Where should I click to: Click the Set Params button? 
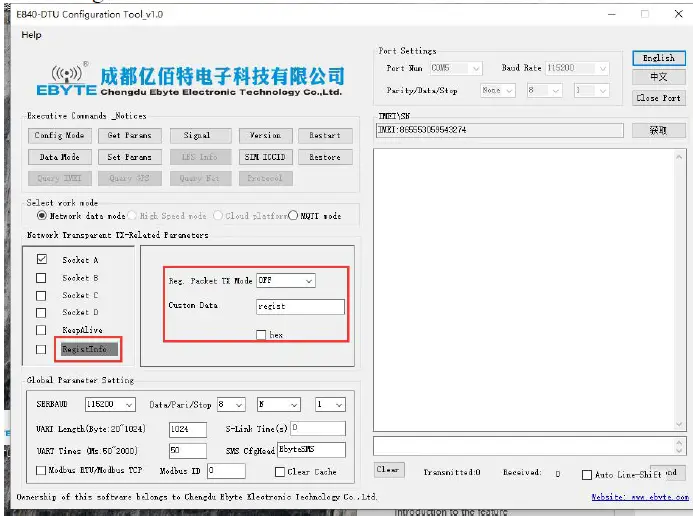(x=129, y=157)
